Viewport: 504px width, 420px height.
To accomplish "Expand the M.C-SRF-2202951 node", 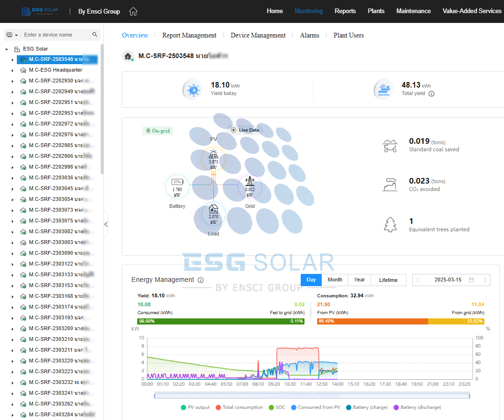I will (x=13, y=103).
